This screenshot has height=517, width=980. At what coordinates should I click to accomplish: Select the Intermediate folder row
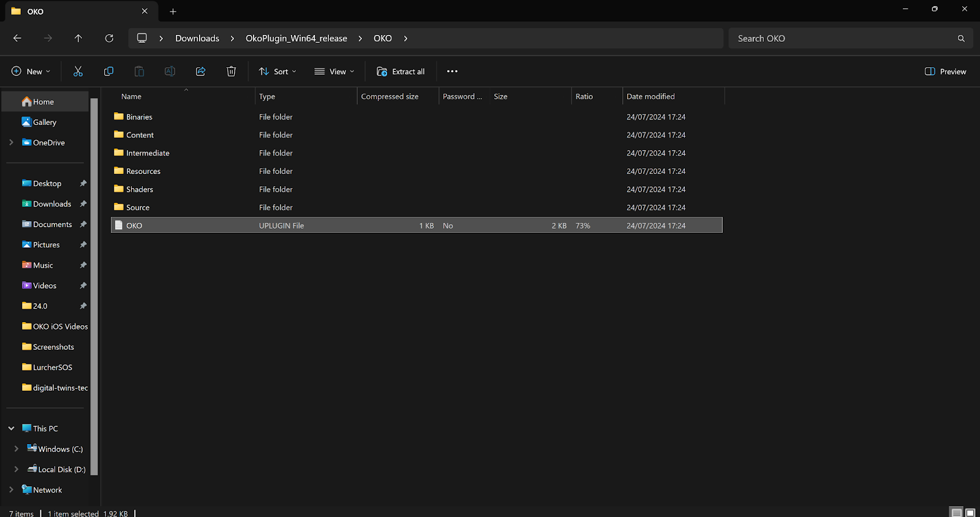click(417, 153)
